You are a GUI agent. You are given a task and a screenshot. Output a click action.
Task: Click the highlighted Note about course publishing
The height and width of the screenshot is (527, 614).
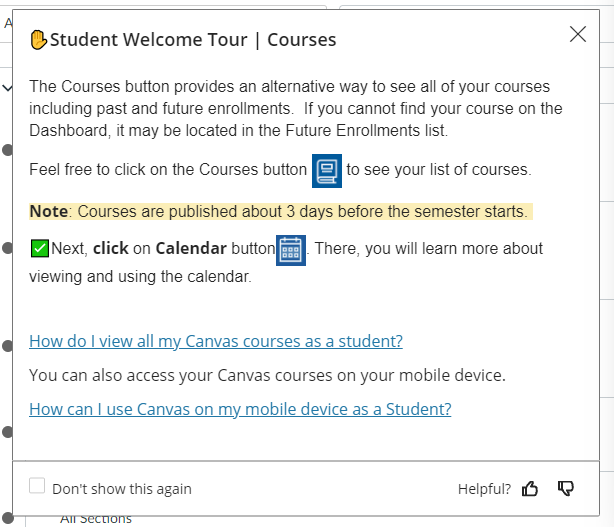click(279, 211)
